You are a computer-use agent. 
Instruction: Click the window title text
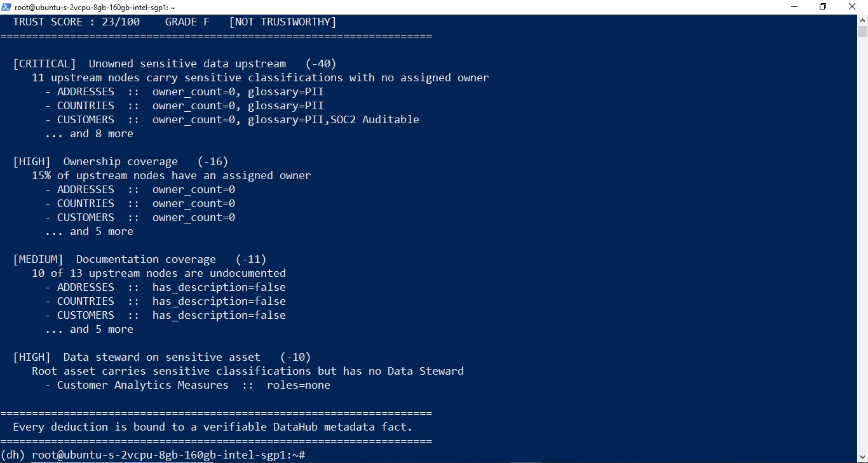(95, 7)
